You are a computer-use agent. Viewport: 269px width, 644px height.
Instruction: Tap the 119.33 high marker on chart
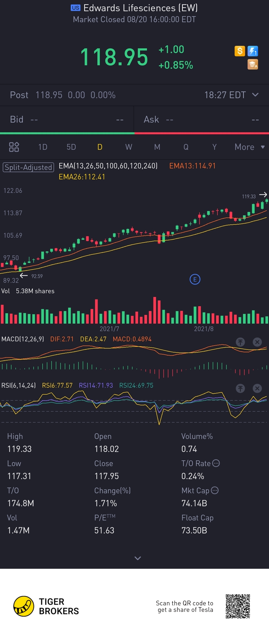tap(249, 197)
